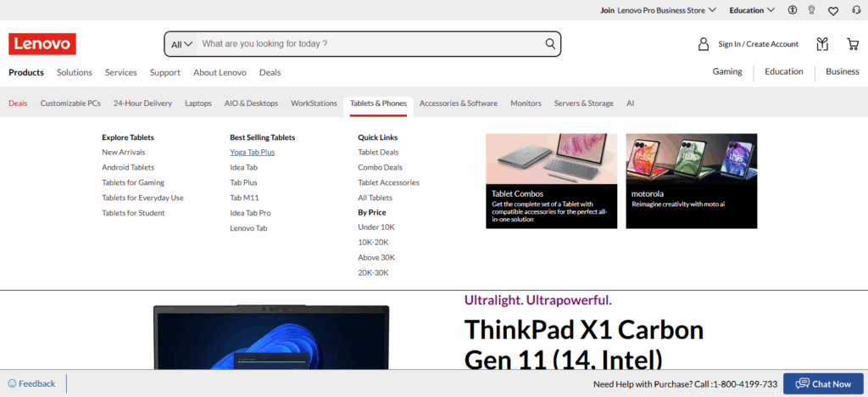The image size is (868, 397).
Task: Open the motorola promo card
Action: 692,181
